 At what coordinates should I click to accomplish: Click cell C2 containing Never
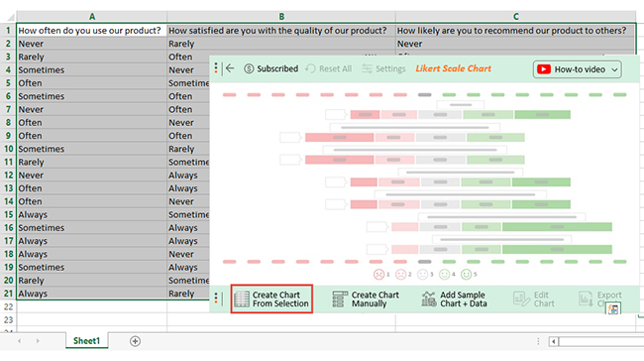(515, 44)
